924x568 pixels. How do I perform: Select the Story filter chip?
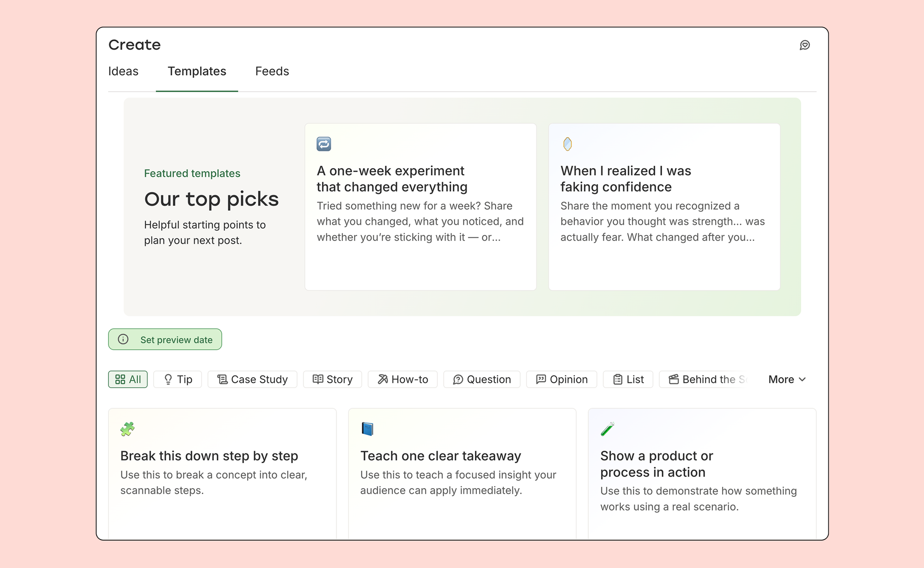332,379
